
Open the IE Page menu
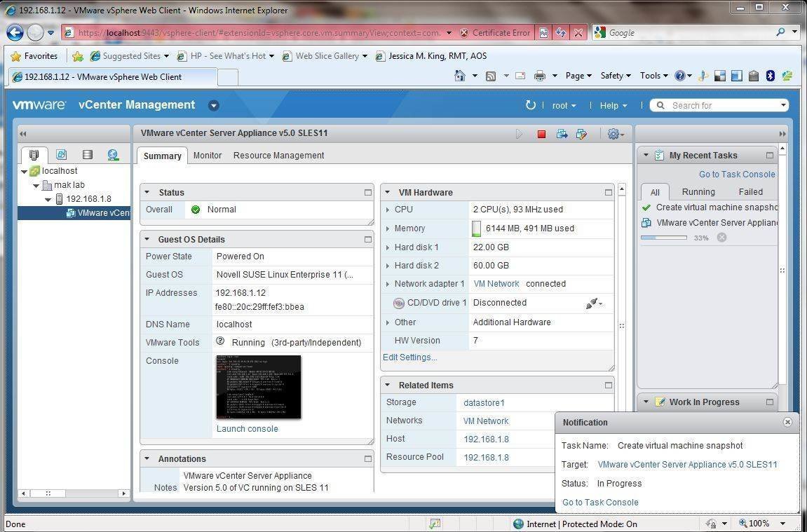click(x=578, y=76)
